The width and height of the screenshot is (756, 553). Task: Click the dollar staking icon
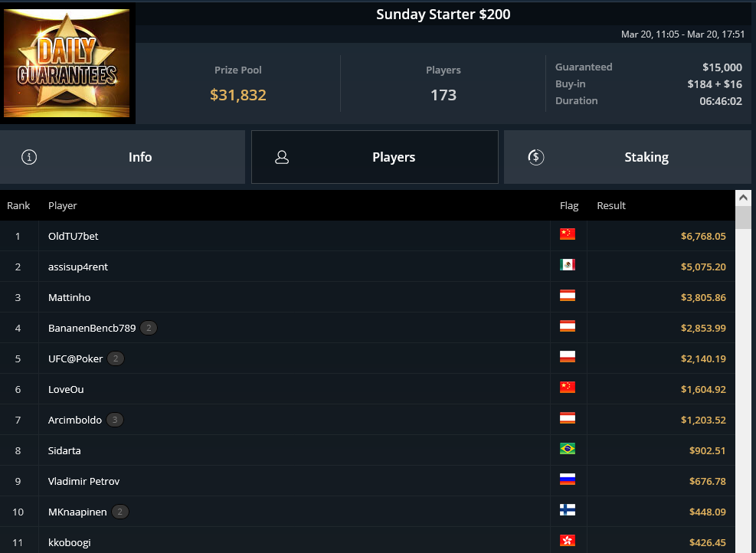(x=535, y=157)
